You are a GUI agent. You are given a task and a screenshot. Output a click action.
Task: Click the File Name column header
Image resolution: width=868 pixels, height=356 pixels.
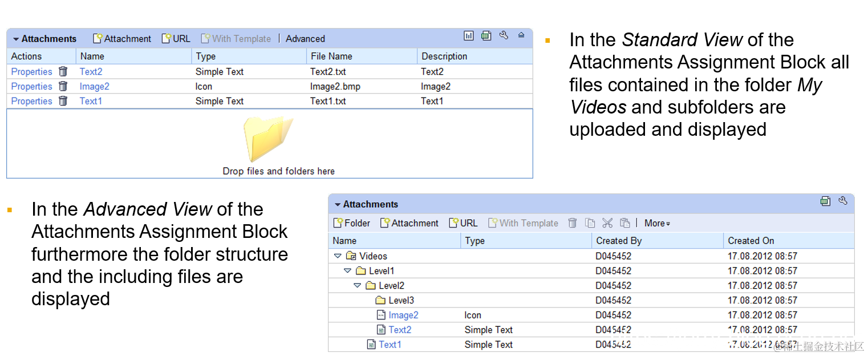(x=362, y=56)
